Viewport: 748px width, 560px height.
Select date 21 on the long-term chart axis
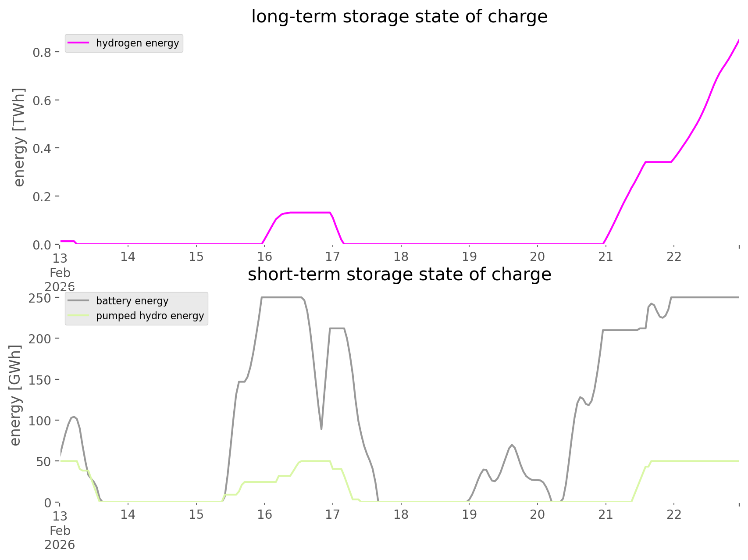(x=606, y=257)
